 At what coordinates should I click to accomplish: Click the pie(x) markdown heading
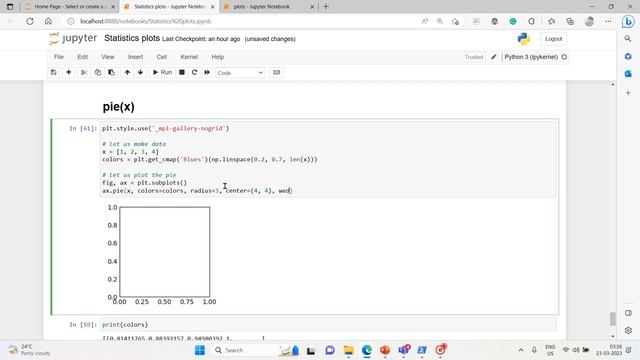118,107
